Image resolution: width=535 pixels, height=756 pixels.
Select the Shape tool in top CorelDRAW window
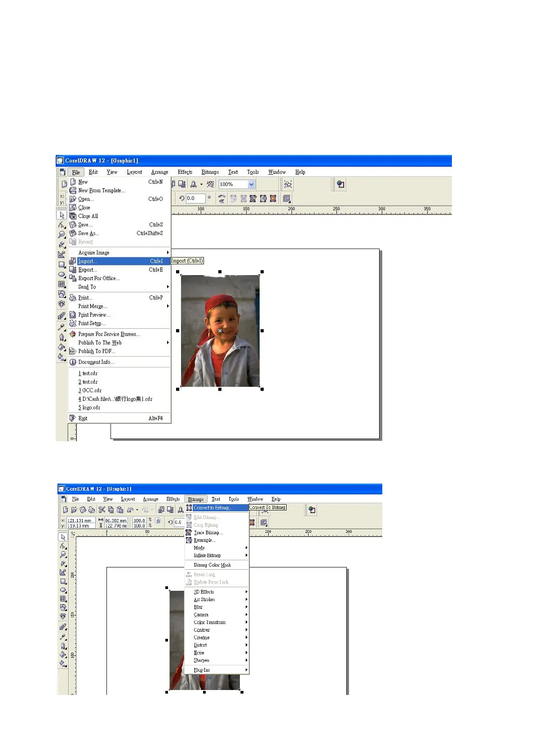pos(62,224)
